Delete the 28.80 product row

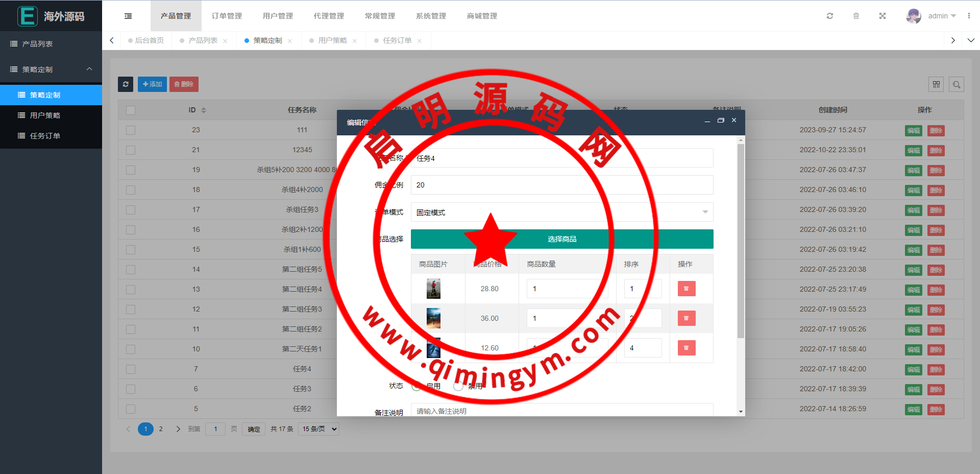pyautogui.click(x=686, y=289)
